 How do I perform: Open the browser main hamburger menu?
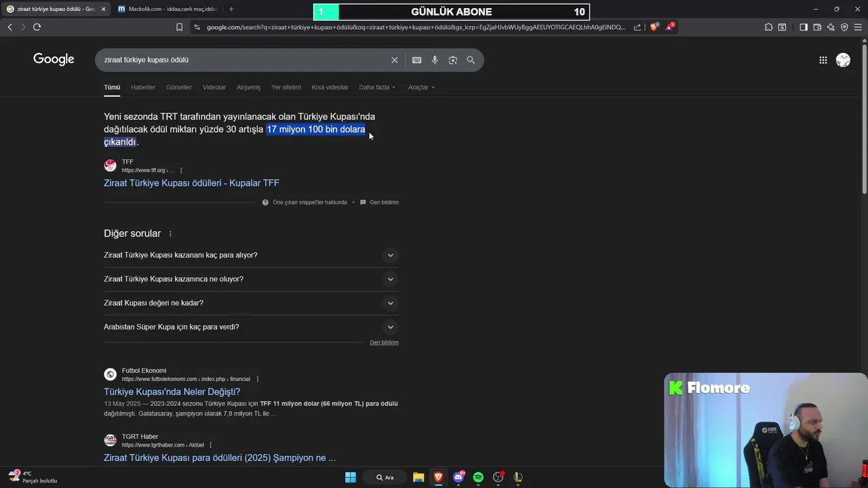pyautogui.click(x=858, y=27)
